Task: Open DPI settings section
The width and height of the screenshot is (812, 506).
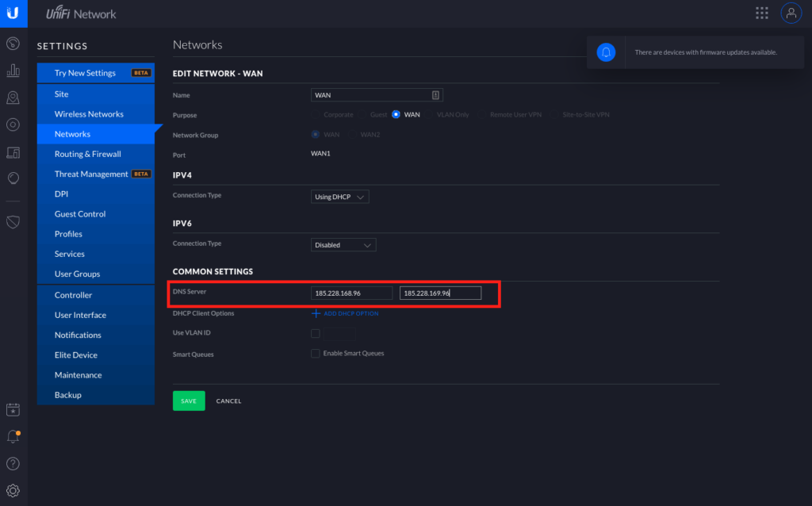Action: (x=96, y=194)
